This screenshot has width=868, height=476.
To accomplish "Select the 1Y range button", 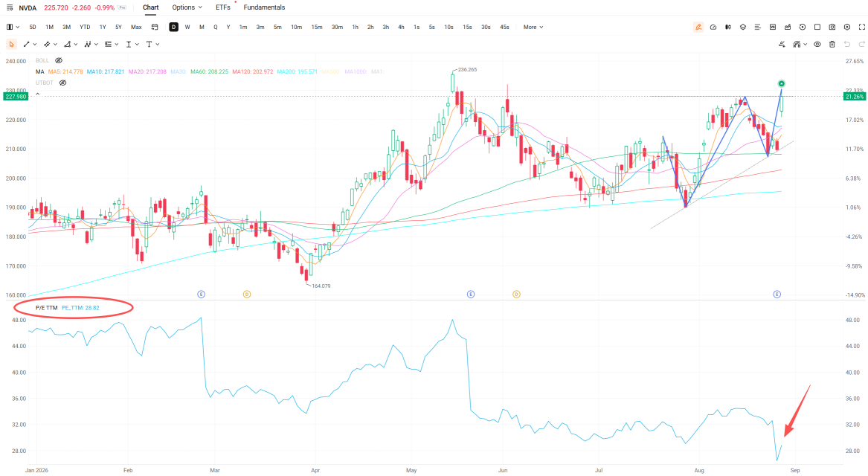I will [x=103, y=27].
